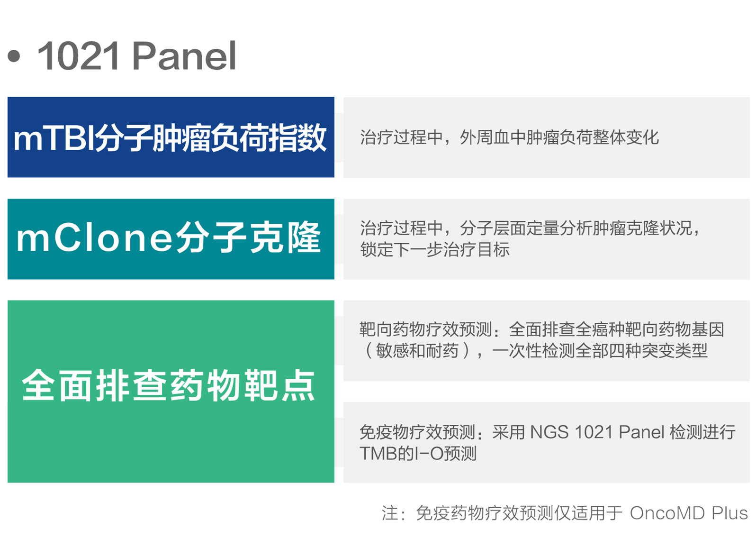Select the 靶向药物疗效预测 description box
This screenshot has width=756, height=557.
pos(547,341)
